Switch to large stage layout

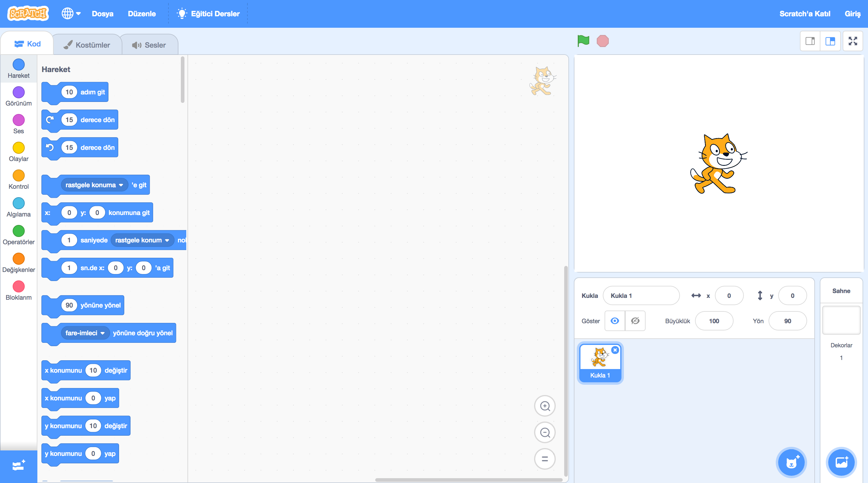click(x=830, y=41)
